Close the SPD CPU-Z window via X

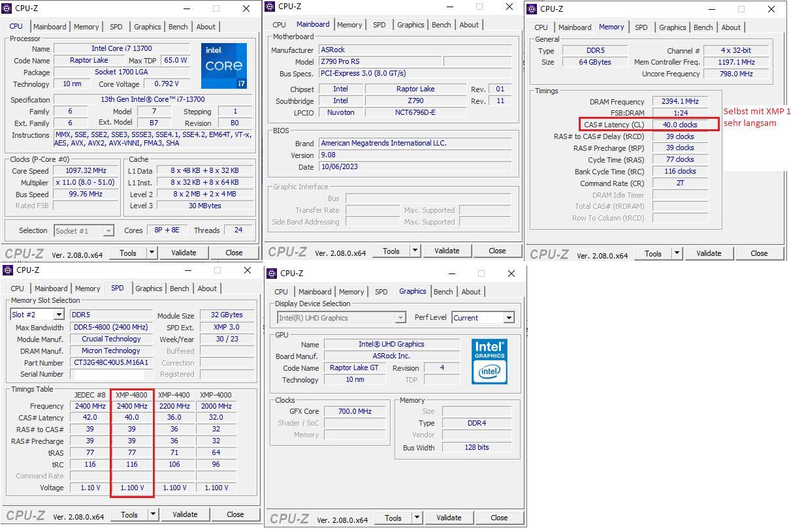pyautogui.click(x=248, y=270)
